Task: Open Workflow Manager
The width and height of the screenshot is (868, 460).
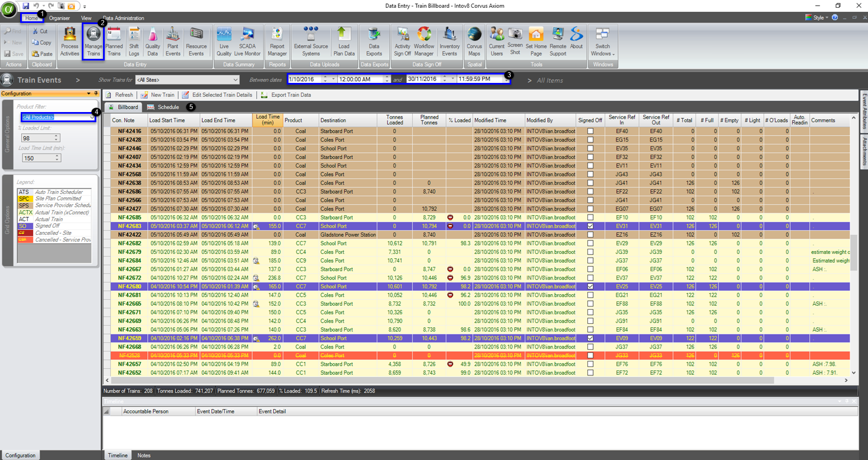Action: 424,41
